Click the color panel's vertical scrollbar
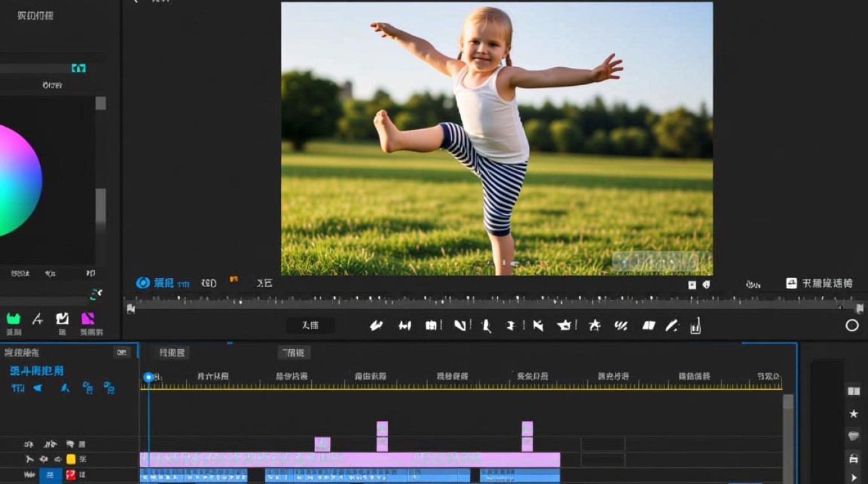 pyautogui.click(x=101, y=181)
